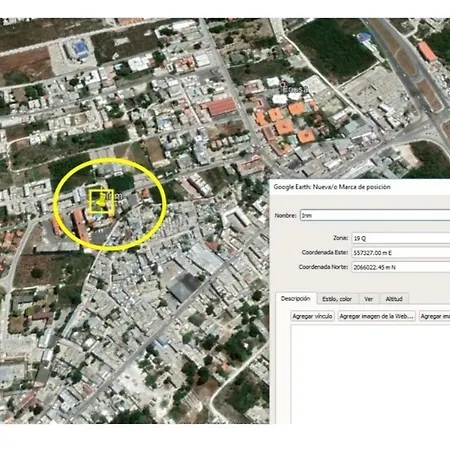
Task: Open the Descripción tab
Action: 295,299
